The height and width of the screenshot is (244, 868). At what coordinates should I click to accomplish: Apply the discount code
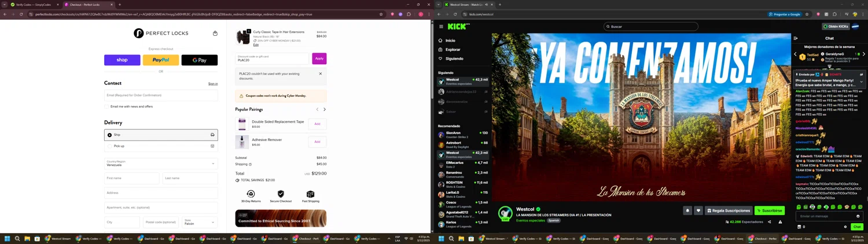tap(319, 58)
